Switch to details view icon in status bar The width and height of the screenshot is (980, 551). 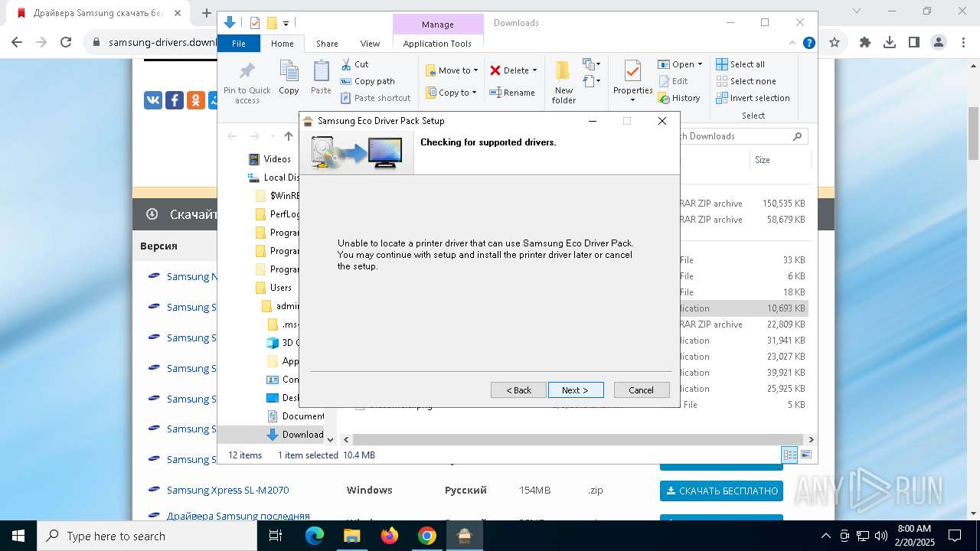pyautogui.click(x=790, y=455)
